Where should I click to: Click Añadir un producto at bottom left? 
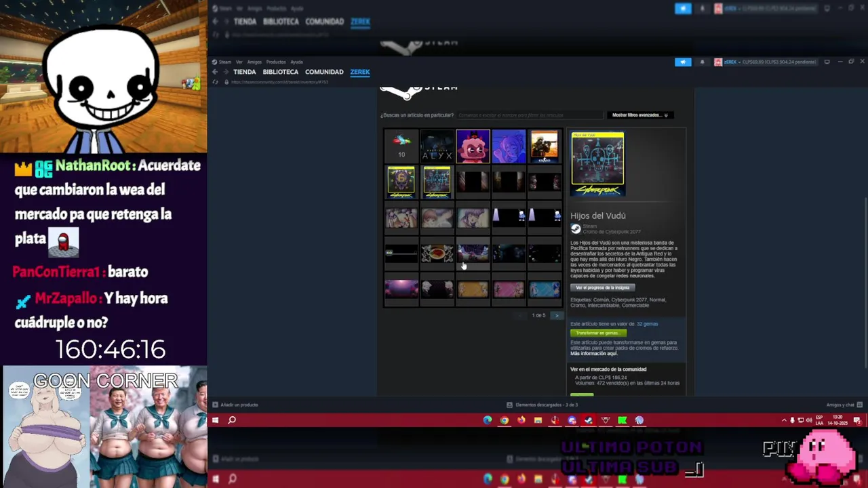point(235,405)
